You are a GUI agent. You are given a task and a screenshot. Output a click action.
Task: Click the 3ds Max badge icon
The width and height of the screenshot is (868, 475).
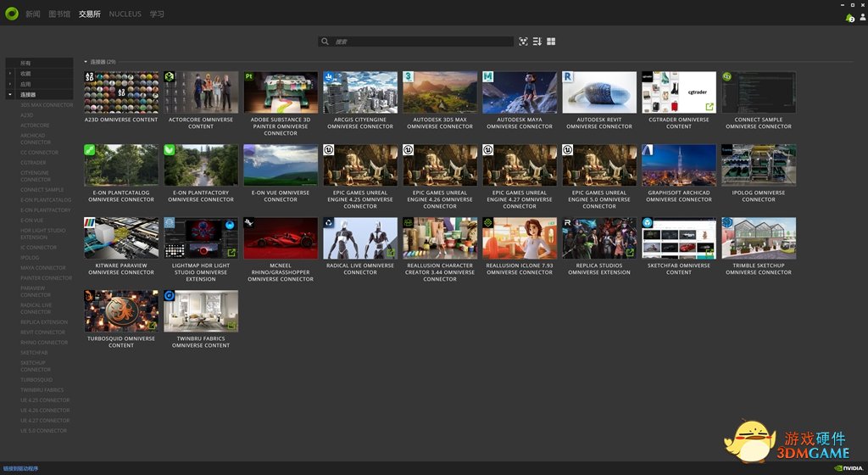coord(408,76)
